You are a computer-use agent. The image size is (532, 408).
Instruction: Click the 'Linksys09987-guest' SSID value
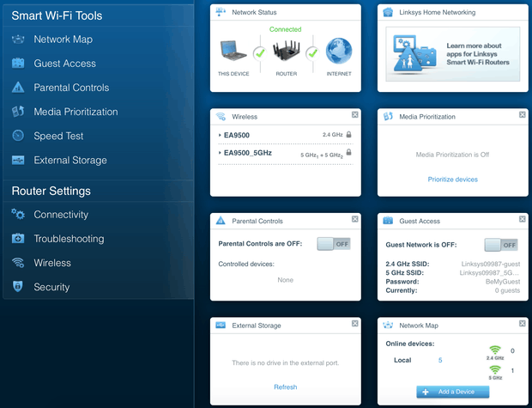click(x=491, y=264)
